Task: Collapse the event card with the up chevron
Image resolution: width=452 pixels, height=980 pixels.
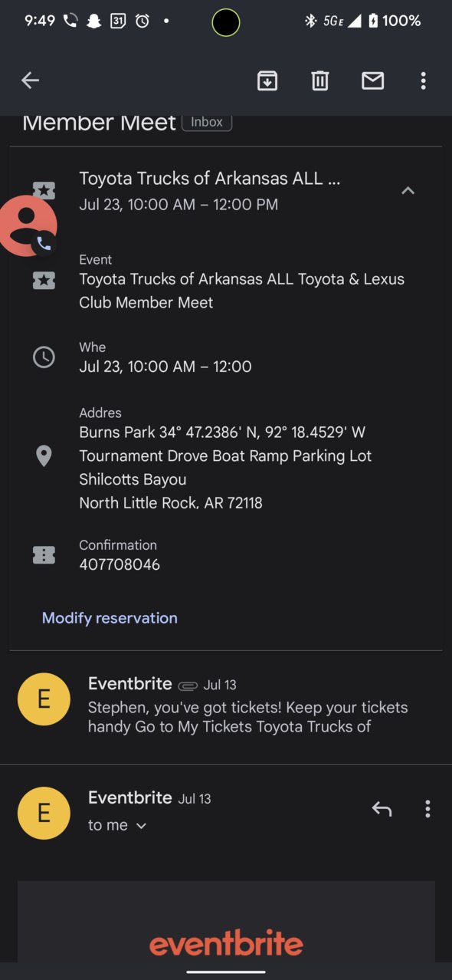Action: coord(408,191)
